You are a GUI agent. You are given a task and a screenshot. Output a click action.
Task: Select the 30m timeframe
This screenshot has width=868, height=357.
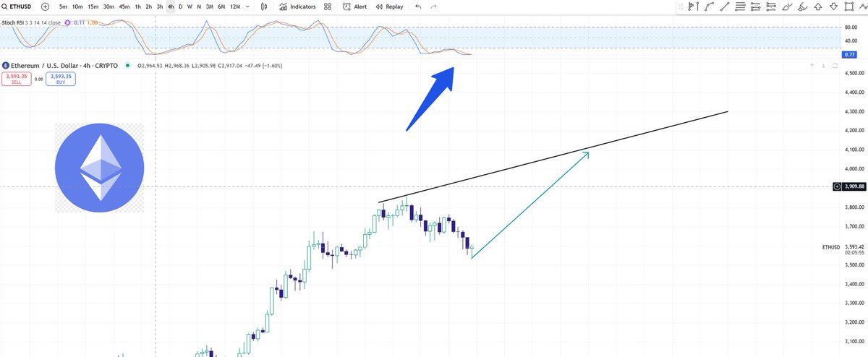point(109,7)
